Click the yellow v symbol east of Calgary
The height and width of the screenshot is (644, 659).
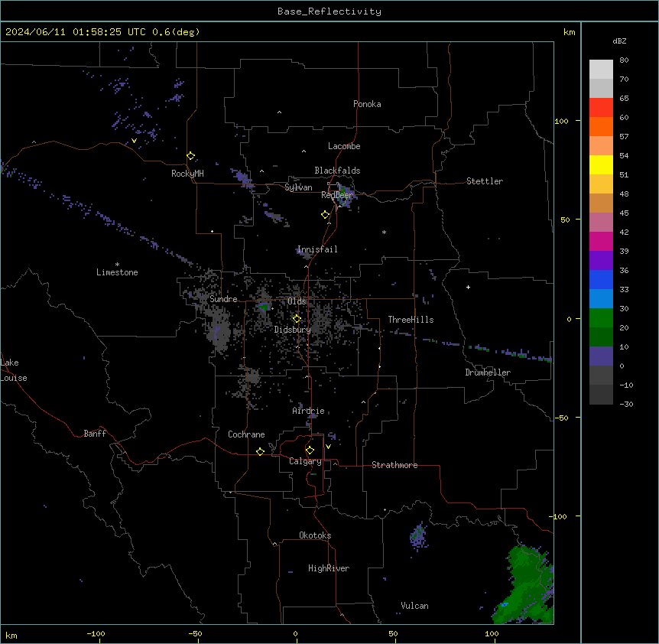(x=328, y=447)
